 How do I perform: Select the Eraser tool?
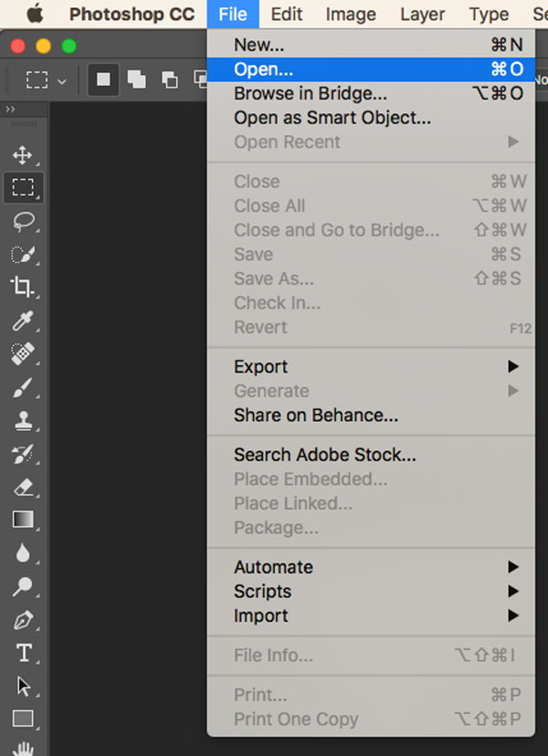click(23, 487)
